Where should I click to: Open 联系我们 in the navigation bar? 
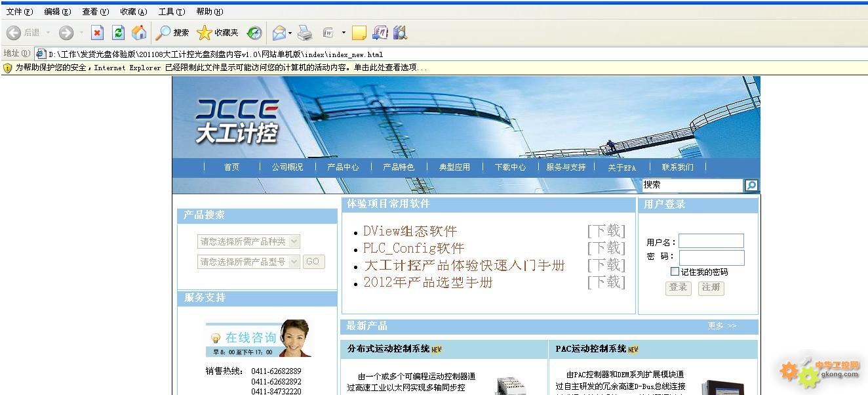677,167
